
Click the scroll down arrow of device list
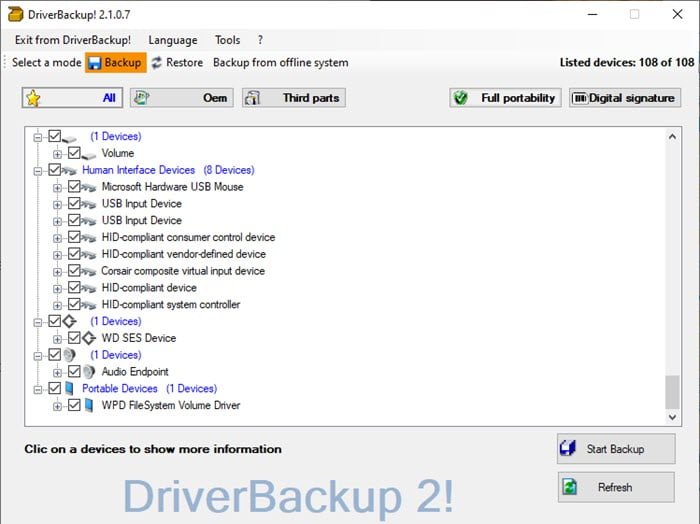tap(672, 417)
